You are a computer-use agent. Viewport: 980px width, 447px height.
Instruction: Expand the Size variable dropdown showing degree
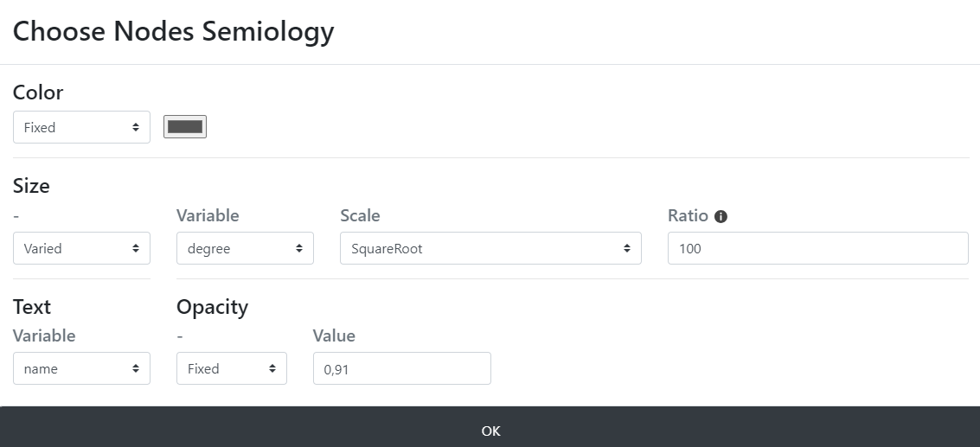pyautogui.click(x=245, y=248)
